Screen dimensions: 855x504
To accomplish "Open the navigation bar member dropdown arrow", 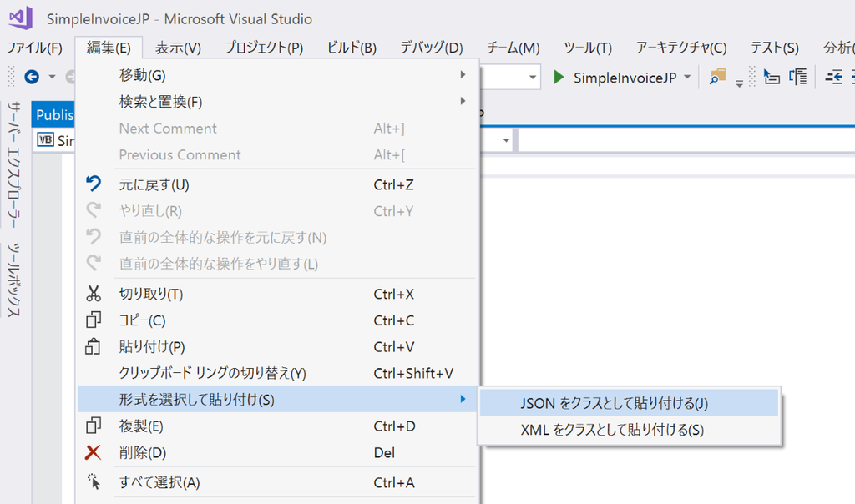I will click(x=506, y=140).
